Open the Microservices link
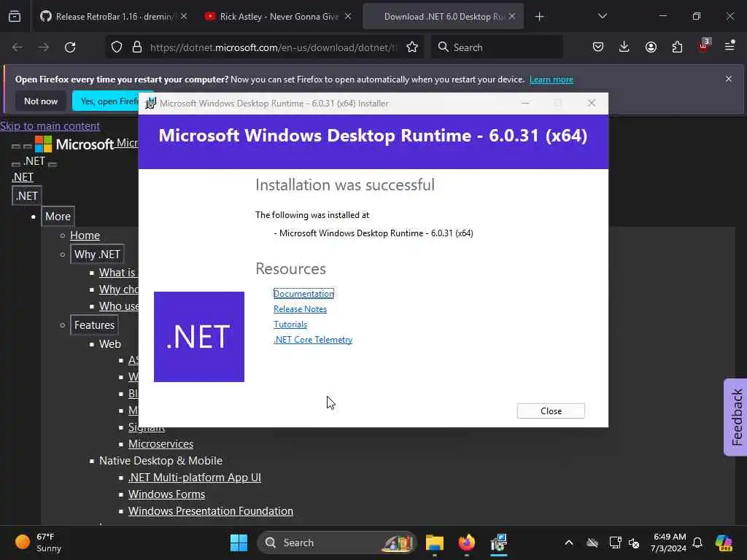 (160, 444)
